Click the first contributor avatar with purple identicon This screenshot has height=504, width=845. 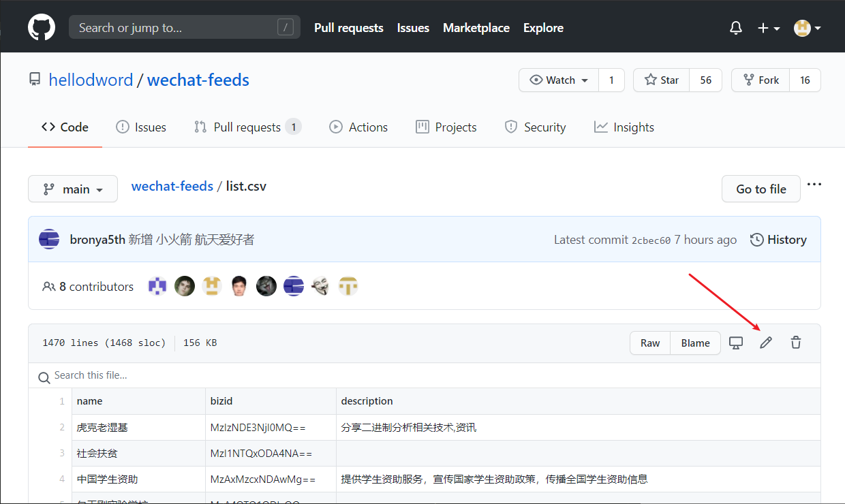[157, 286]
